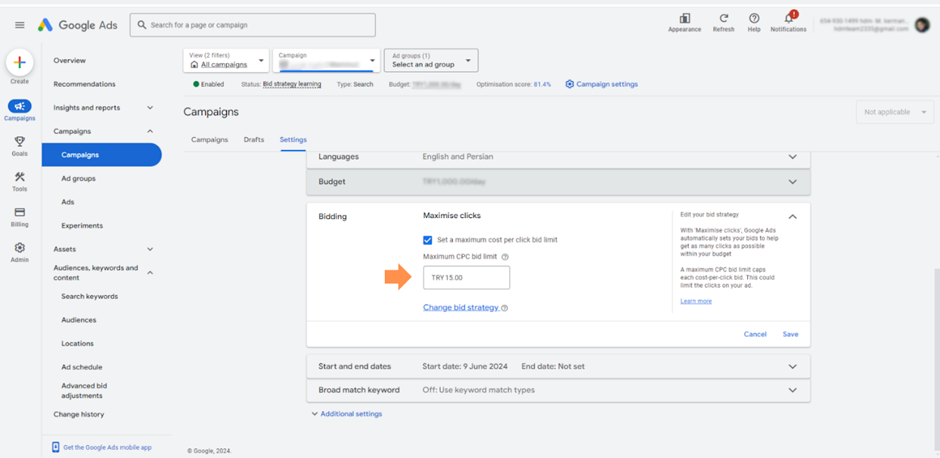Click the Create plus icon
Viewport: 940px width, 458px height.
(19, 63)
